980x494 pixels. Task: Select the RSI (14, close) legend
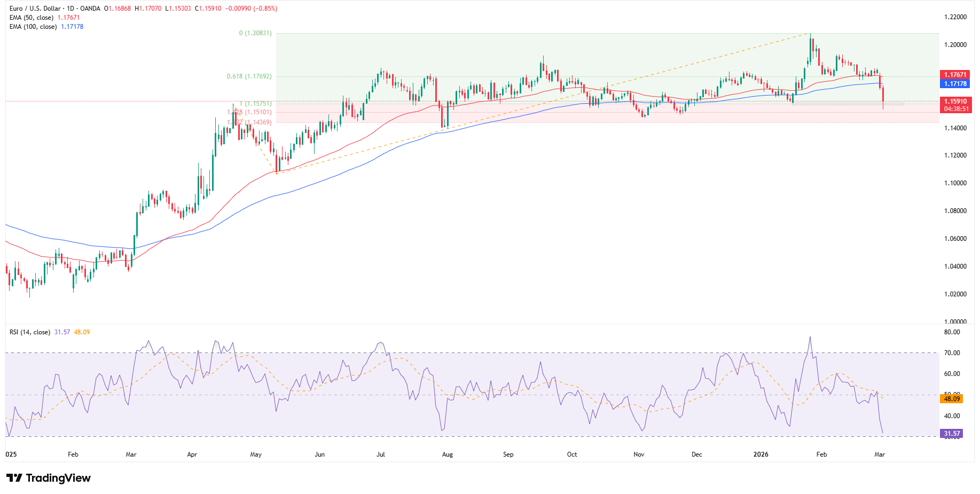click(x=28, y=331)
